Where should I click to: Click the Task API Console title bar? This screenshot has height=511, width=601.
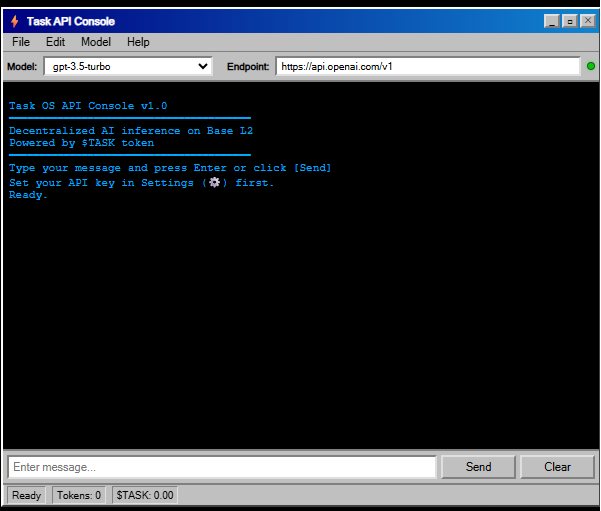(x=300, y=21)
